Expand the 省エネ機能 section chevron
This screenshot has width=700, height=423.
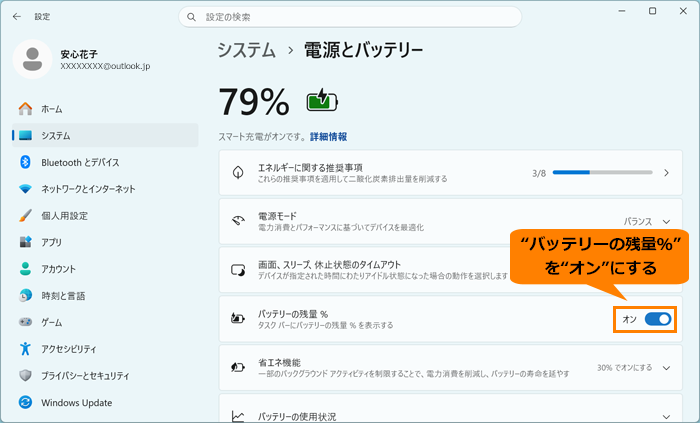click(x=667, y=368)
